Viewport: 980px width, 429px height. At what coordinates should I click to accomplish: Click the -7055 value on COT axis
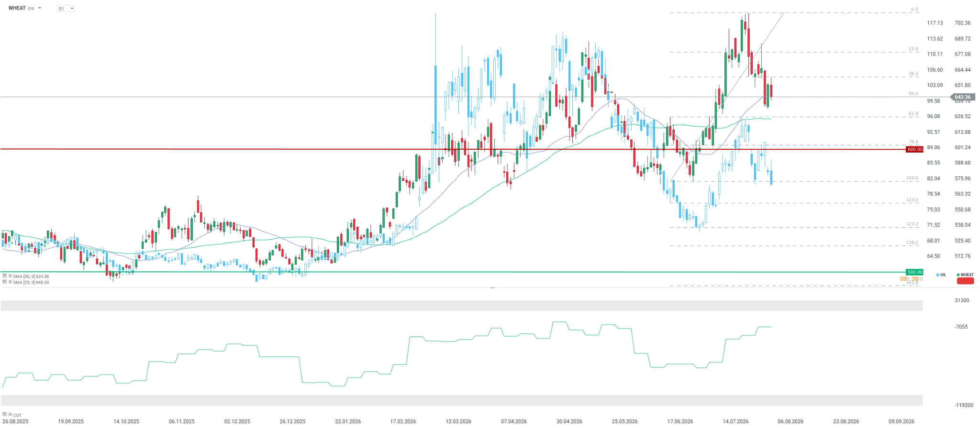[x=961, y=327]
